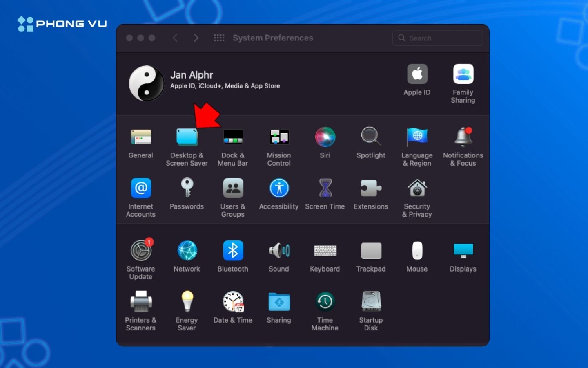Viewport: 588px width, 368px height.
Task: Open Software Update with notification badge
Action: (141, 251)
